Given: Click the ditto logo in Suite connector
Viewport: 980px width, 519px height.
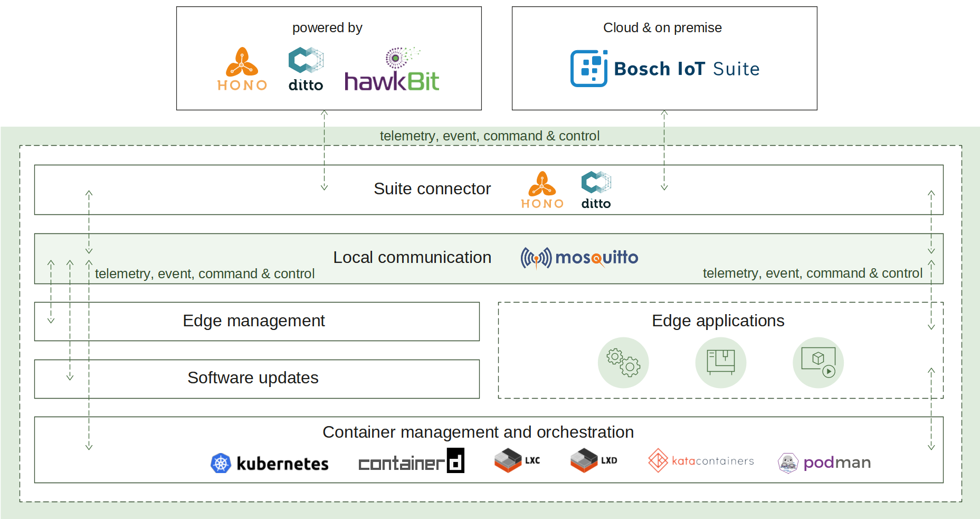Looking at the screenshot, I should coord(596,190).
